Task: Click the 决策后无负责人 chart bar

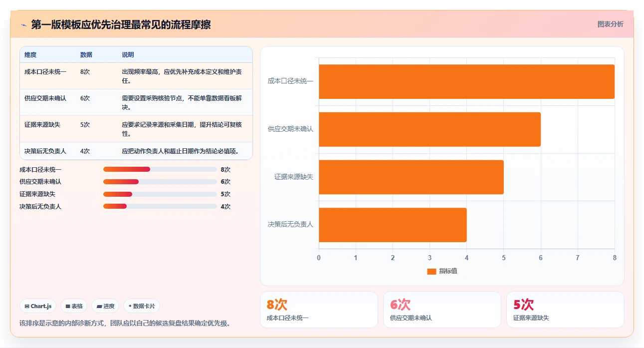Action: [x=393, y=225]
